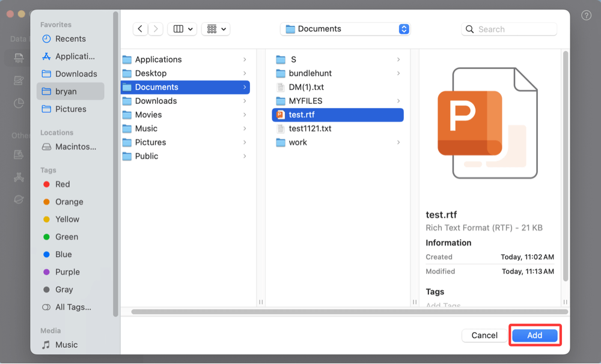This screenshot has height=364, width=601.
Task: Open the column view switcher
Action: (182, 29)
